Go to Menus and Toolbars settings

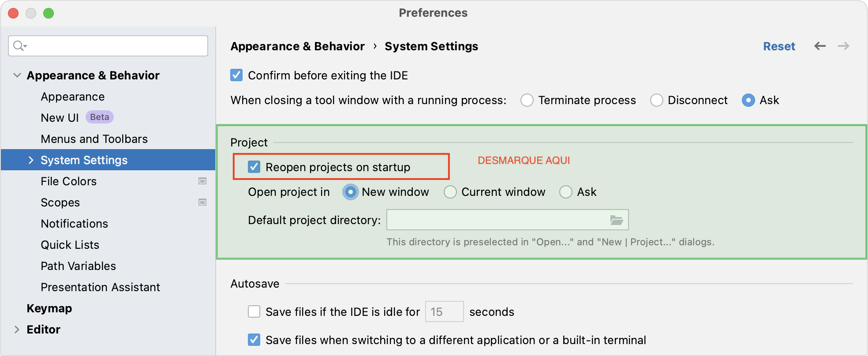[x=94, y=139]
